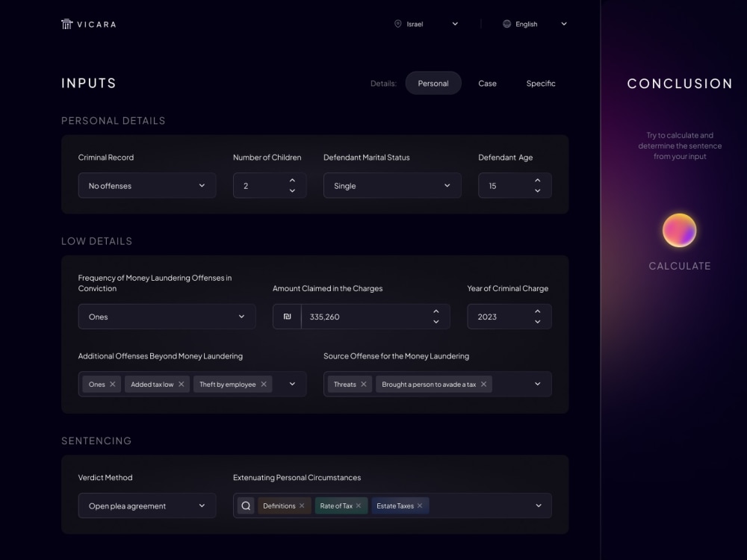
Task: Click the globe icon beside English
Action: tap(506, 23)
